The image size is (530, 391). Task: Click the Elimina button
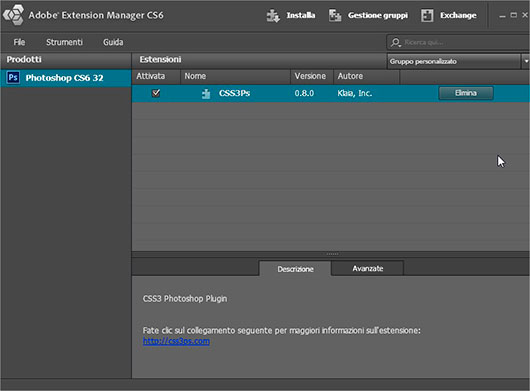(x=466, y=93)
